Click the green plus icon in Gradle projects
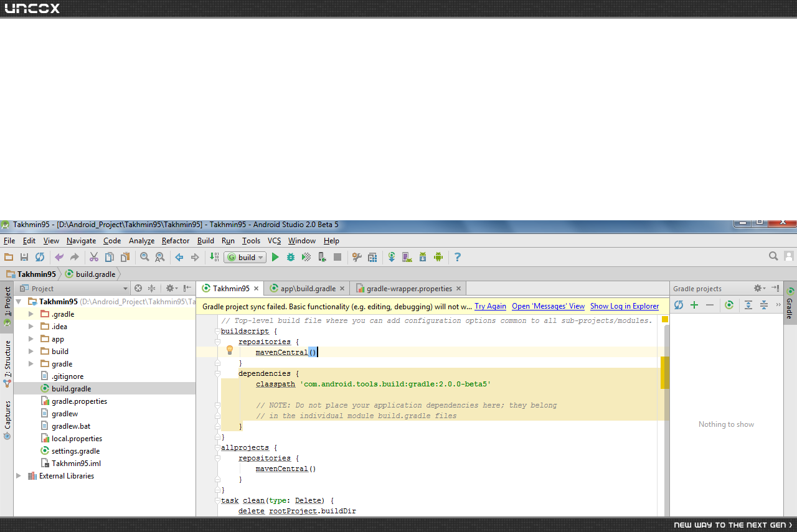The height and width of the screenshot is (532, 797). pyautogui.click(x=694, y=305)
